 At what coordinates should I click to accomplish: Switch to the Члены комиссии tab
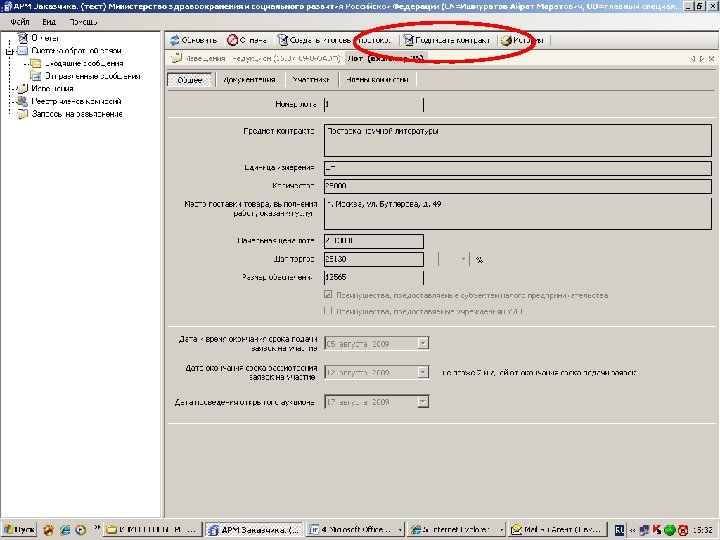coord(377,80)
